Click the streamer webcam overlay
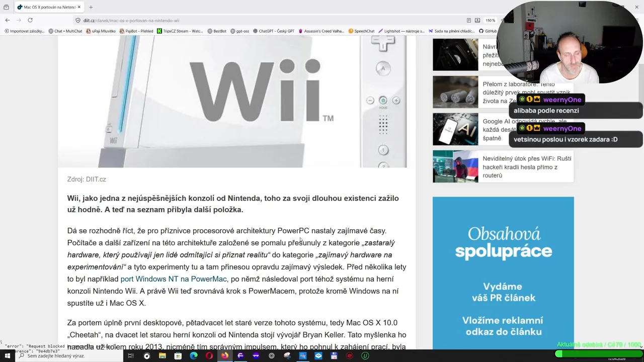 [x=570, y=42]
